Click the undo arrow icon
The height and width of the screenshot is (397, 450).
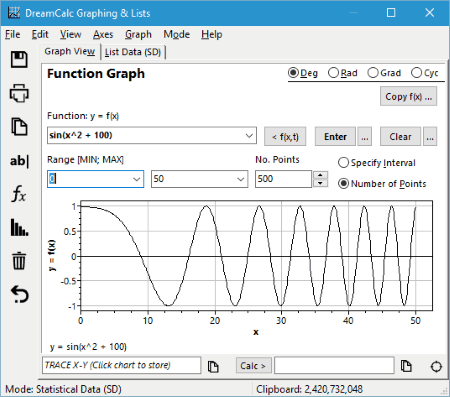pos(20,294)
